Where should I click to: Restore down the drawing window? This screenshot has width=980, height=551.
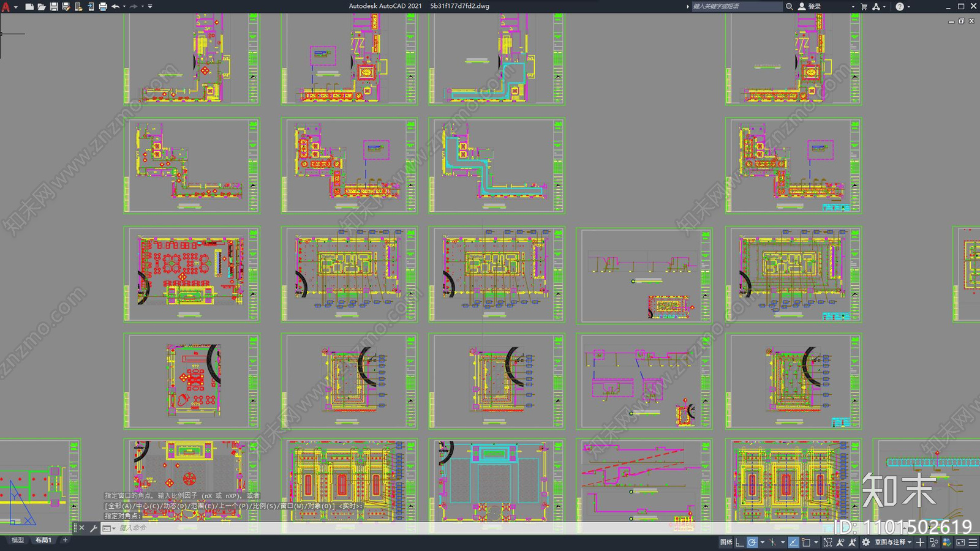pyautogui.click(x=961, y=21)
